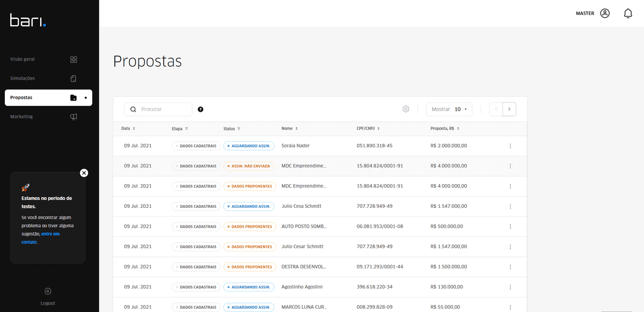
Task: Close the testing period notice card
Action: [84, 173]
